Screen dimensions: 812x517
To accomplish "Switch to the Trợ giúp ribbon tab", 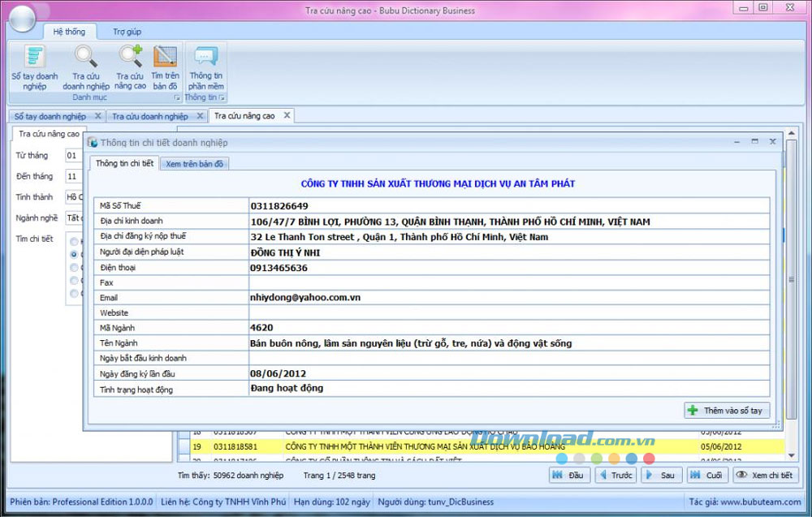I will click(x=127, y=32).
